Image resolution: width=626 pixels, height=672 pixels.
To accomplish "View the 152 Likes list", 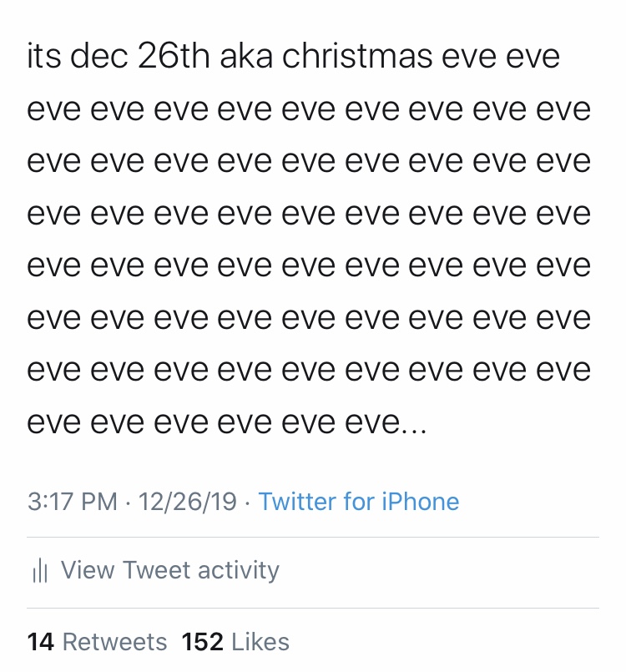I will click(235, 642).
